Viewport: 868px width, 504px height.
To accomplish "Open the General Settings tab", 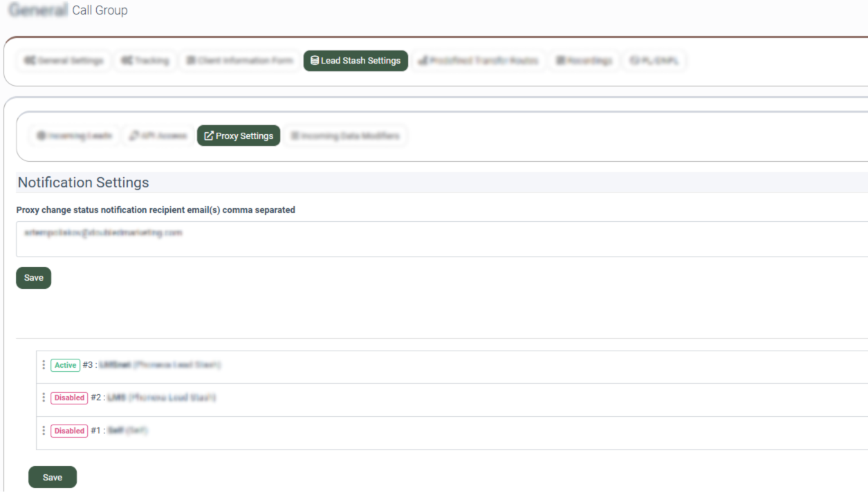I will (64, 61).
